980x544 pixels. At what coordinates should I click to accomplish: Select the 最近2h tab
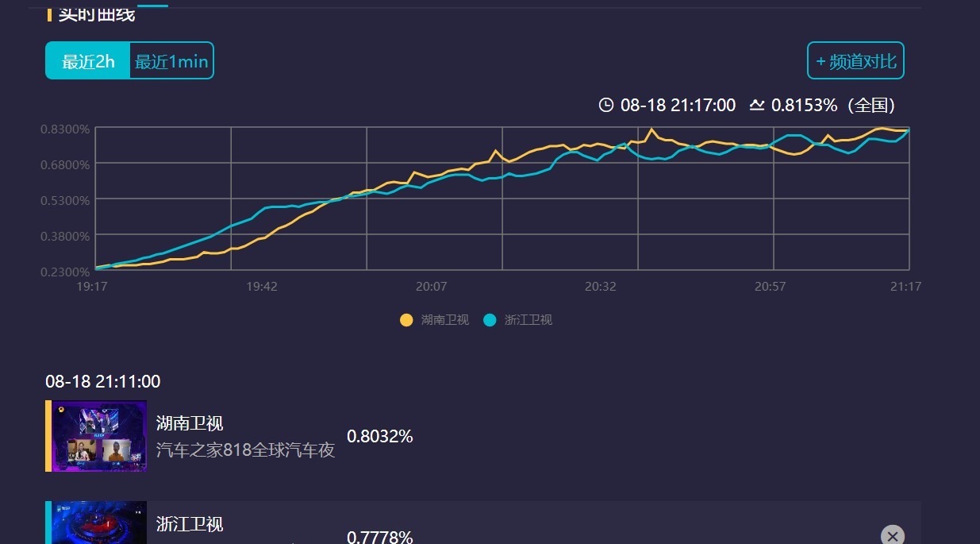point(88,60)
